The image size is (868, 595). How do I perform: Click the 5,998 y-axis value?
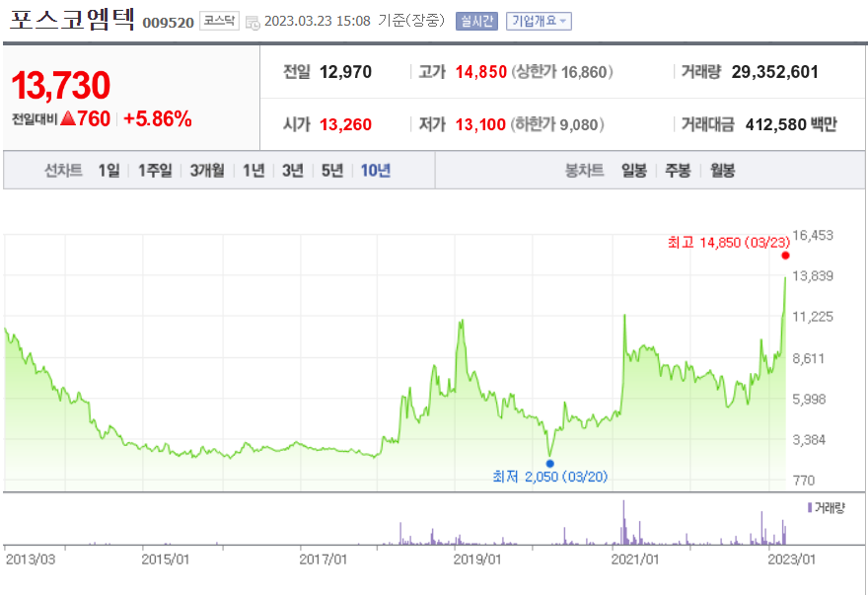coord(809,400)
